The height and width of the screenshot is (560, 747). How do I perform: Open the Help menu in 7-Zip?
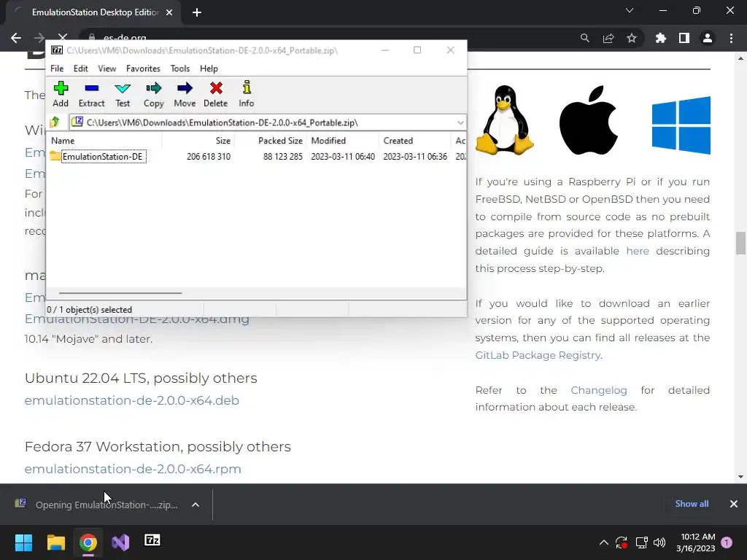tap(209, 69)
